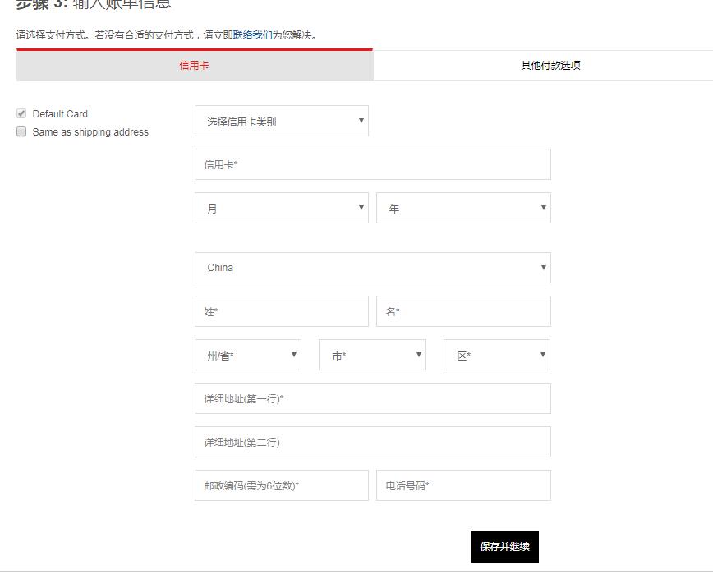Open the 选择信用卡类别 dropdown

[281, 120]
